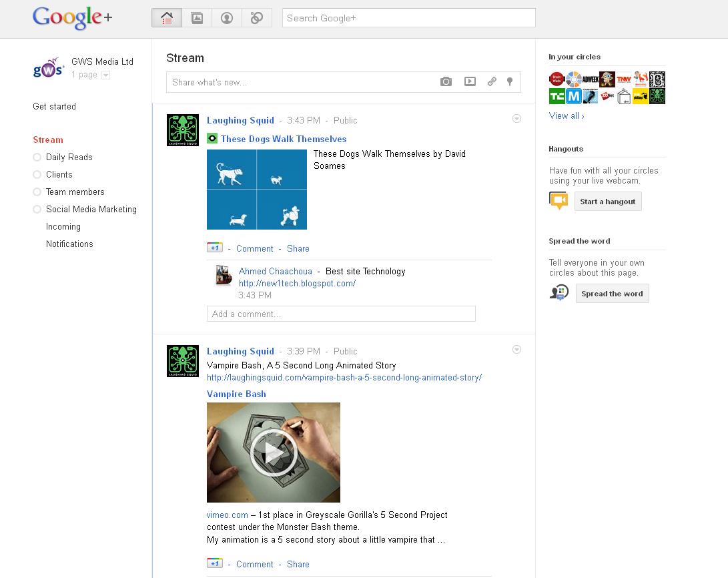This screenshot has height=578, width=728.
Task: Comment on These Dogs Walk Themselves post
Action: [x=254, y=248]
